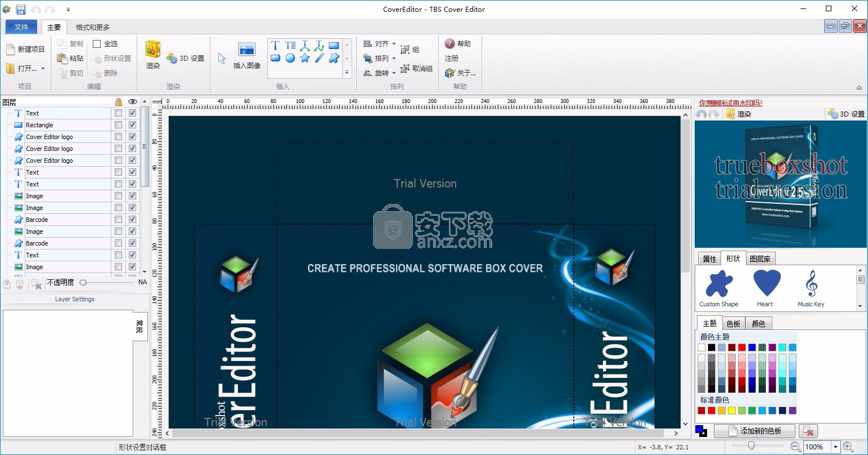Collapse the ribbon with the chevron
Image resolution: width=868 pixels, height=455 pixels.
859,87
